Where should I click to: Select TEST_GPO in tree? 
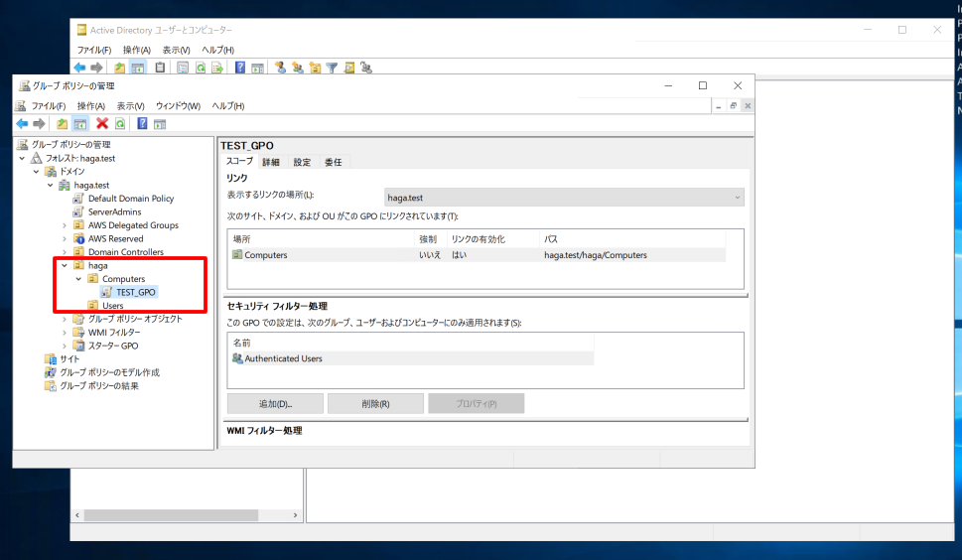[136, 293]
